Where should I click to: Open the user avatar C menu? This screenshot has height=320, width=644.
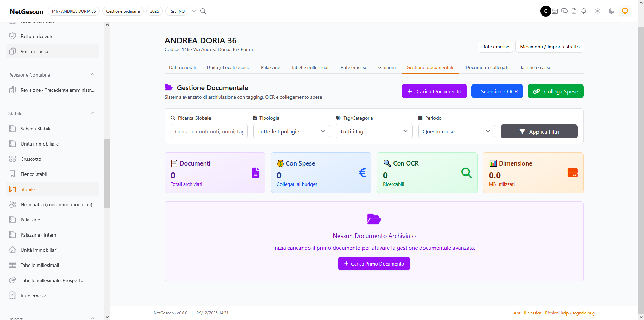(546, 11)
